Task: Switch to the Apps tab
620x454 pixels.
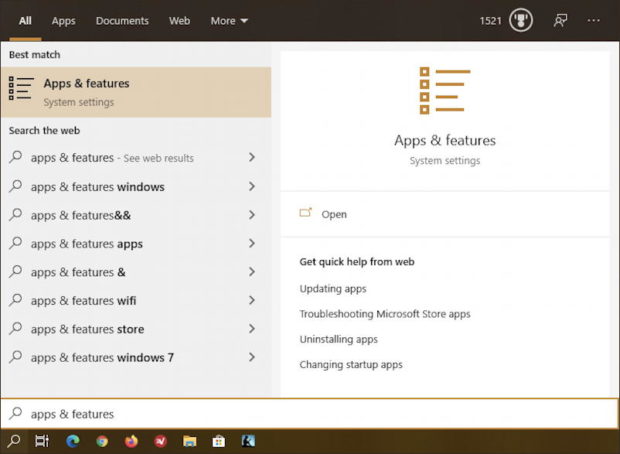Action: 63,20
